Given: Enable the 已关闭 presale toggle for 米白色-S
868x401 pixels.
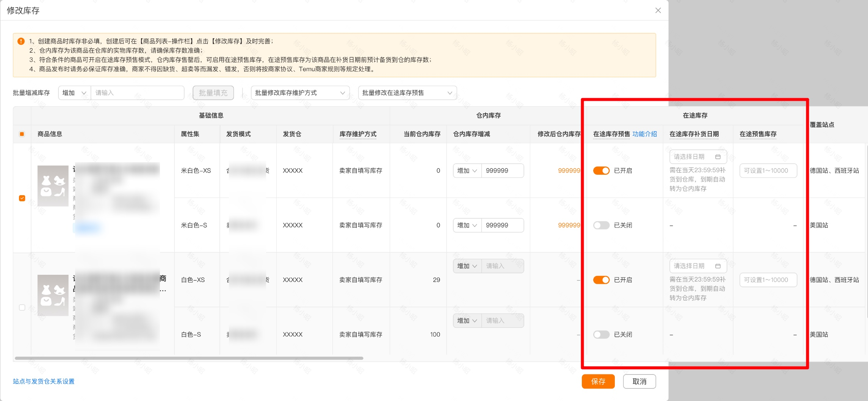Looking at the screenshot, I should pos(602,225).
